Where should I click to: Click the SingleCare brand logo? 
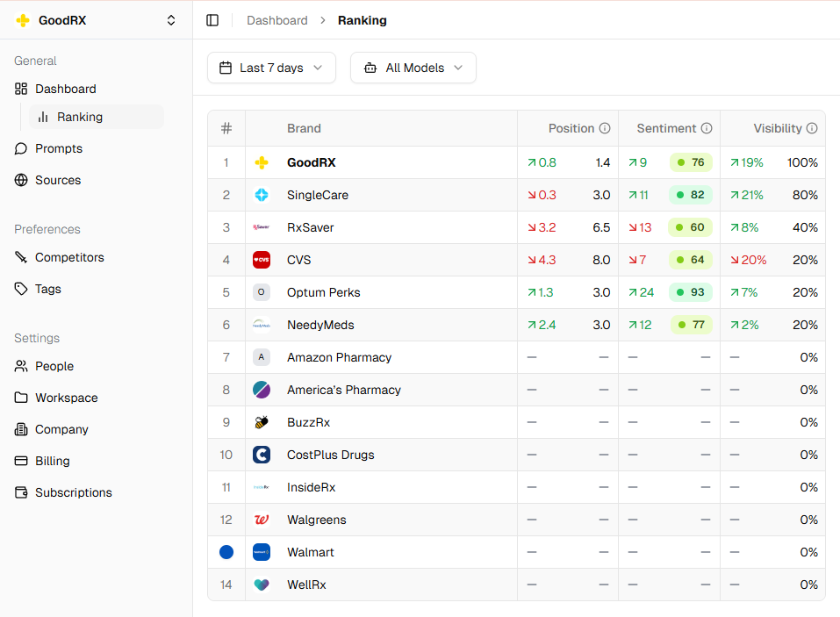coord(262,195)
